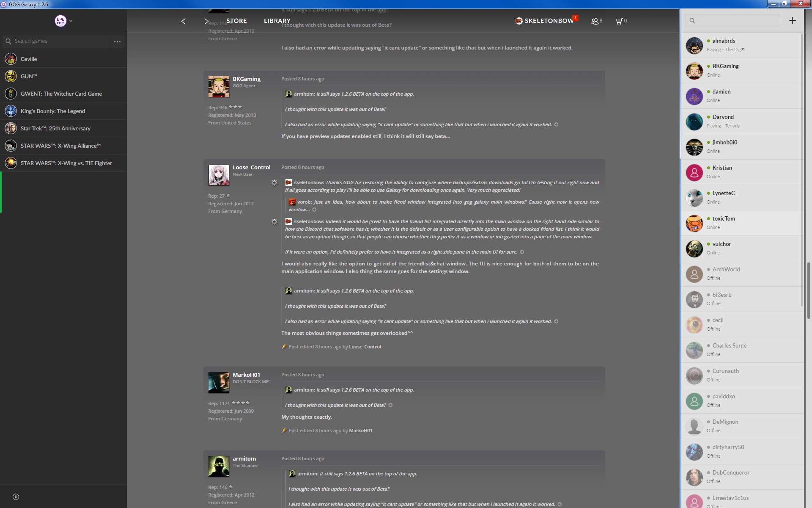Screen dimensions: 812x508
Task: Go back with the left arrow
Action: tap(183, 21)
